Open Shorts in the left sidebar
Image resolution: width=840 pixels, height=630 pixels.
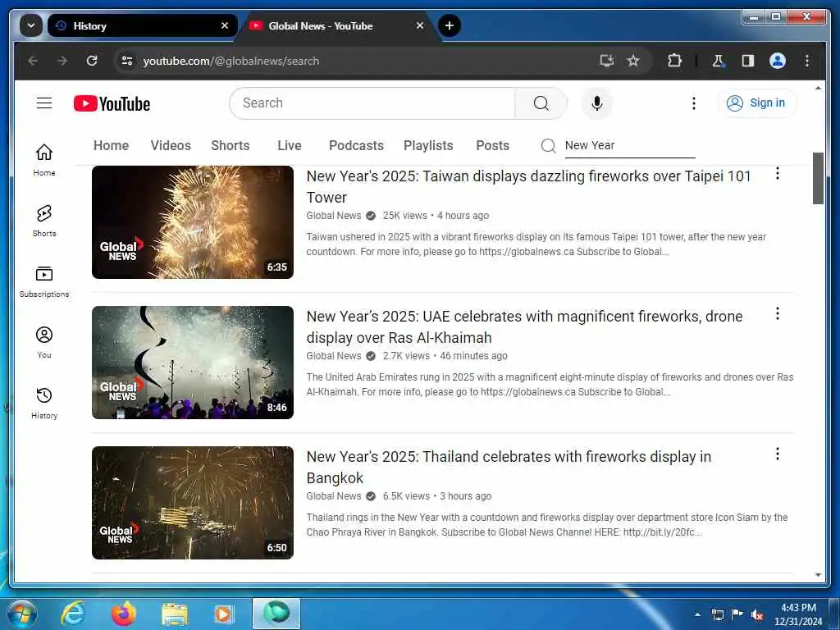(44, 220)
